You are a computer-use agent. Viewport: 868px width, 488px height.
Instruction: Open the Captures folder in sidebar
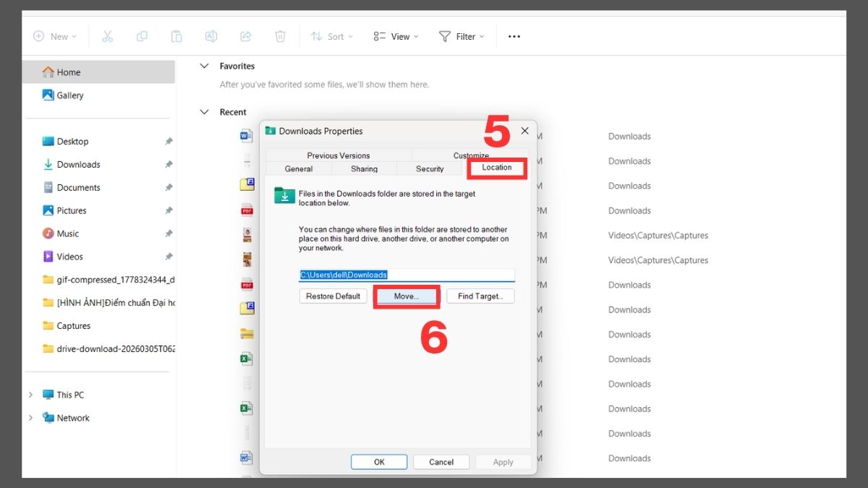[x=66, y=326]
